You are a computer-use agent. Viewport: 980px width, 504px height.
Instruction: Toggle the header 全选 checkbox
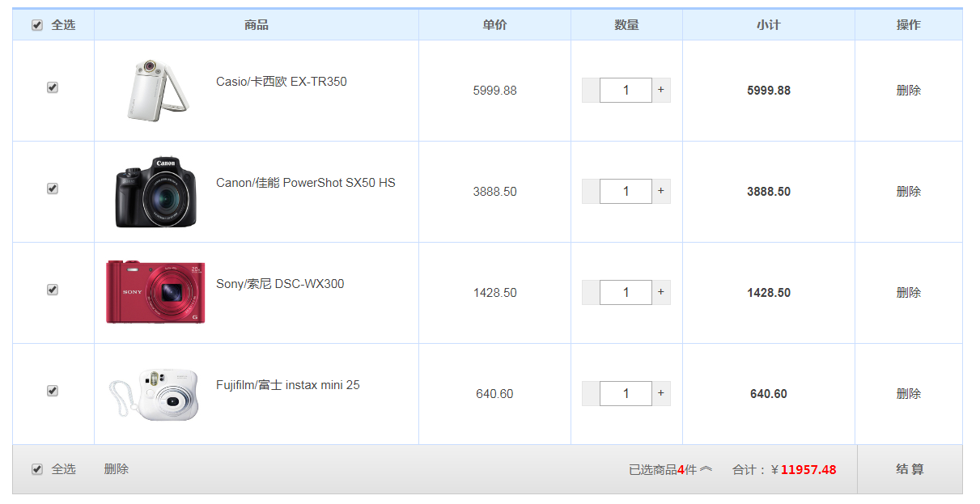[36, 25]
